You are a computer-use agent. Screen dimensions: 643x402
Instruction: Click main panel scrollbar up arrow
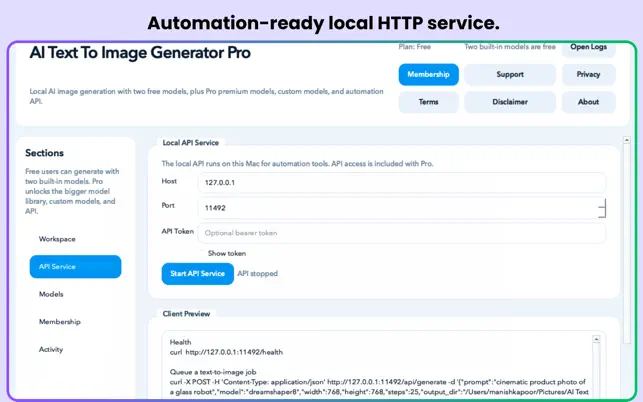[x=627, y=140]
